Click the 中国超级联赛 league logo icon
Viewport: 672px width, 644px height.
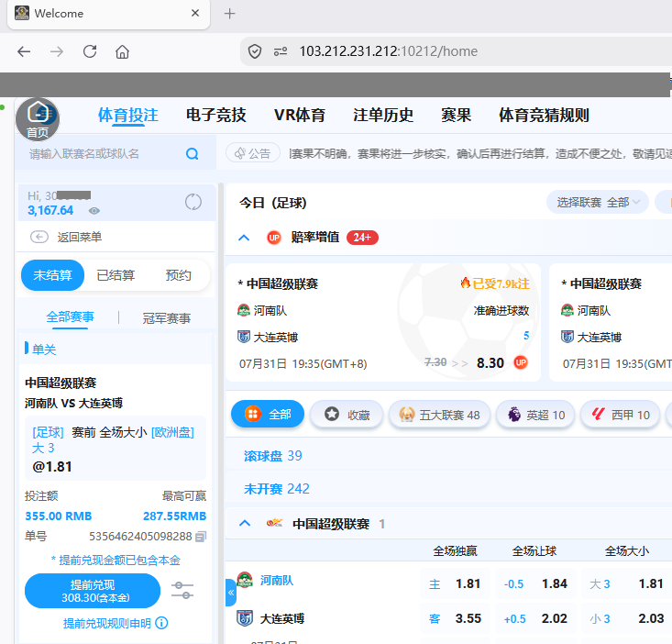pyautogui.click(x=274, y=523)
